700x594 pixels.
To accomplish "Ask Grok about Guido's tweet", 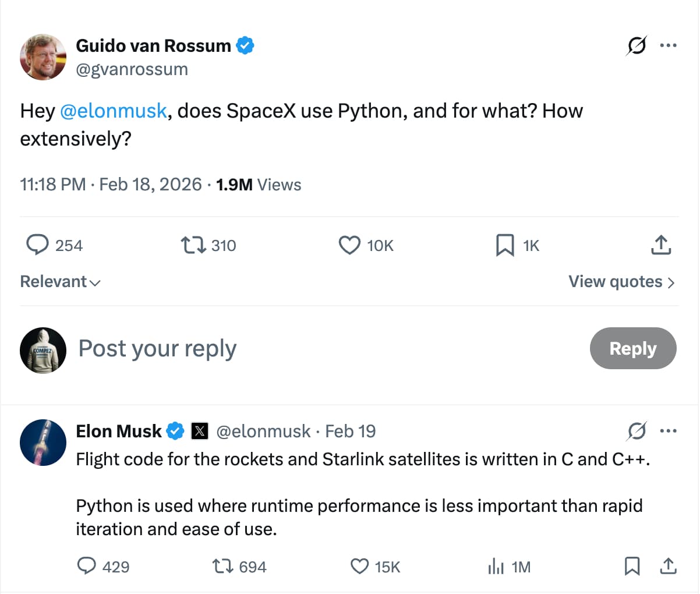I will [636, 46].
